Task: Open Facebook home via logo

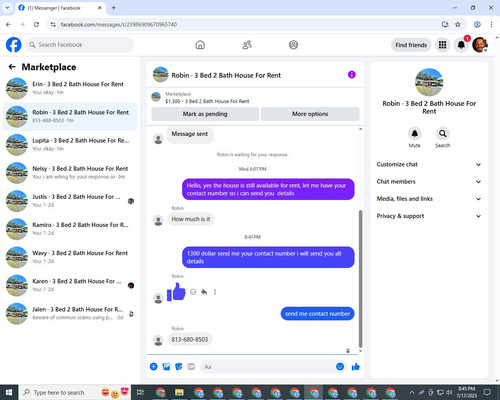Action: pyautogui.click(x=14, y=45)
